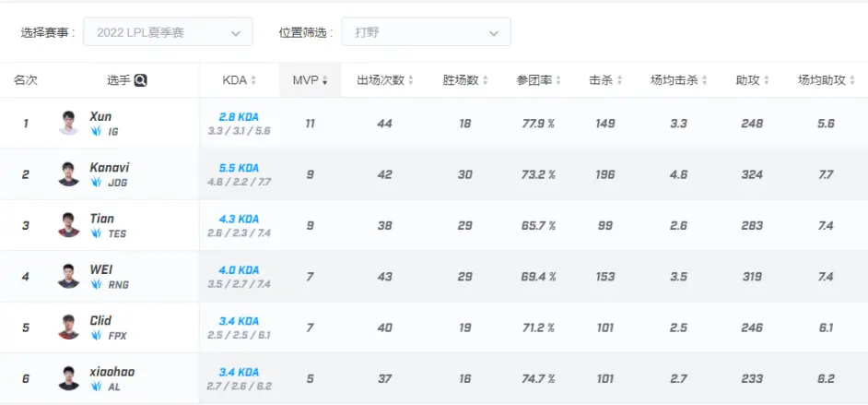Click the jungle role icon beside FPX
The image size is (868, 405).
[x=97, y=335]
